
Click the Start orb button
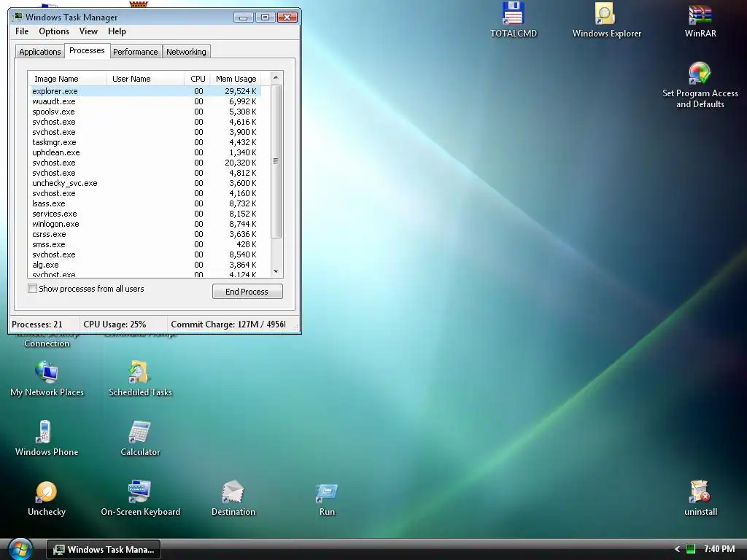point(20,549)
